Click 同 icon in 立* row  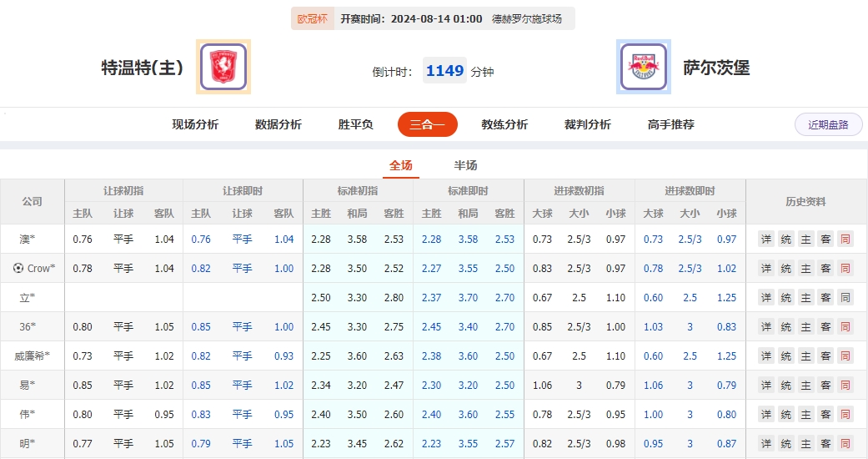(x=845, y=298)
